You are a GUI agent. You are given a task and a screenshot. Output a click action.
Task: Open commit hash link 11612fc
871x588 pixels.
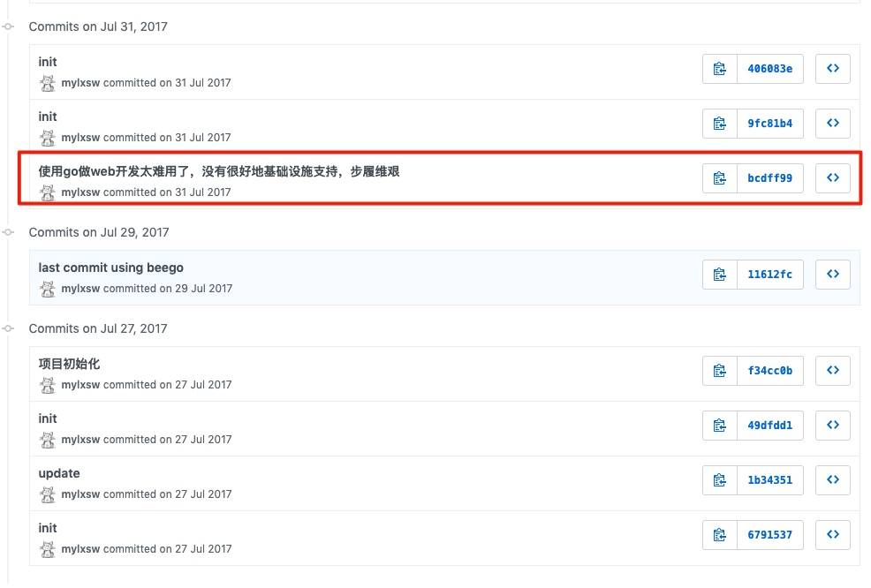click(770, 275)
